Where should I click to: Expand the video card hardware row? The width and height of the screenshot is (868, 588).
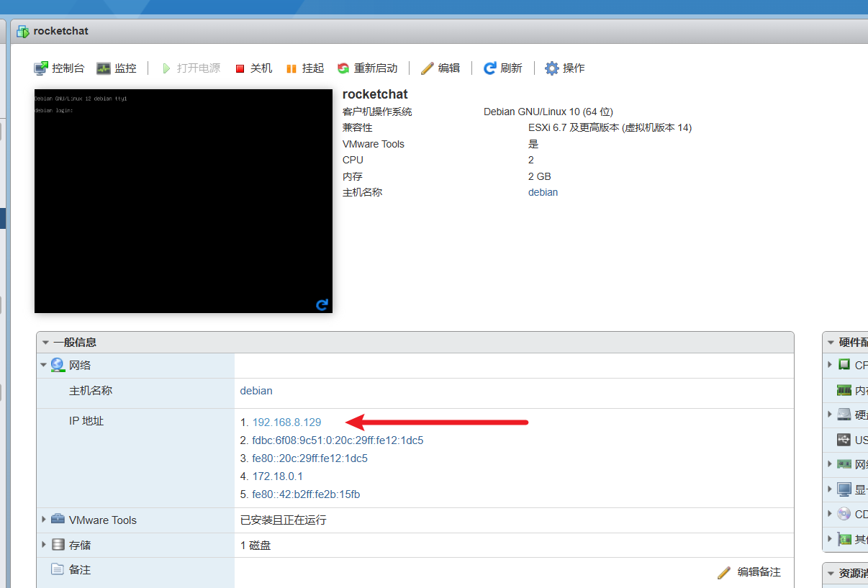point(831,489)
